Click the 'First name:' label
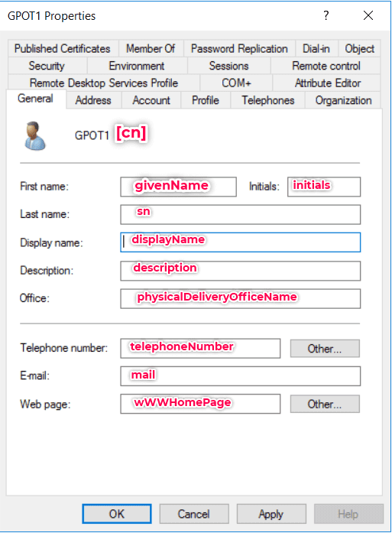This screenshot has width=392, height=533. click(x=44, y=187)
